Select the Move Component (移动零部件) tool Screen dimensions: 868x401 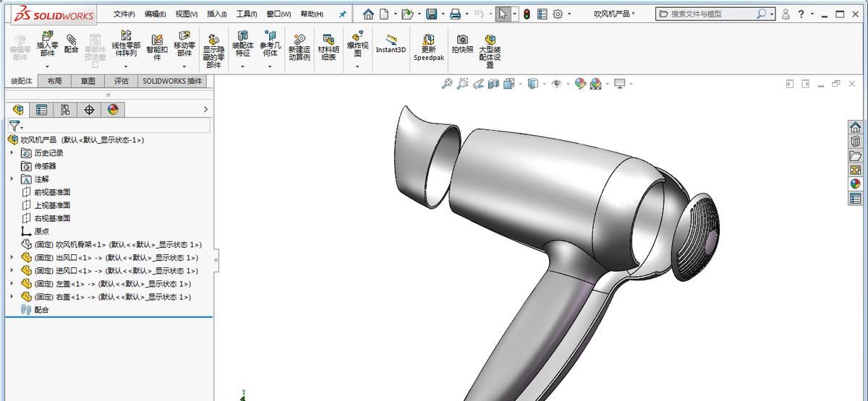tap(184, 44)
